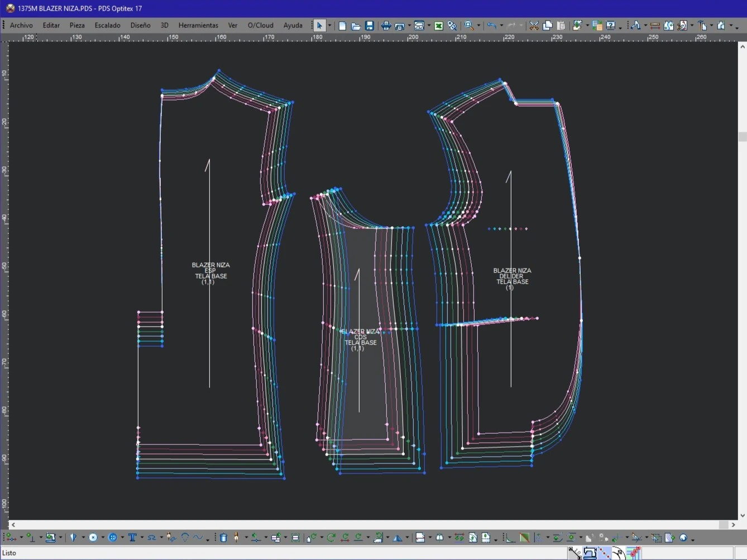Toggle the sewing machine status bar icon
Image resolution: width=747 pixels, height=560 pixels.
[x=590, y=553]
